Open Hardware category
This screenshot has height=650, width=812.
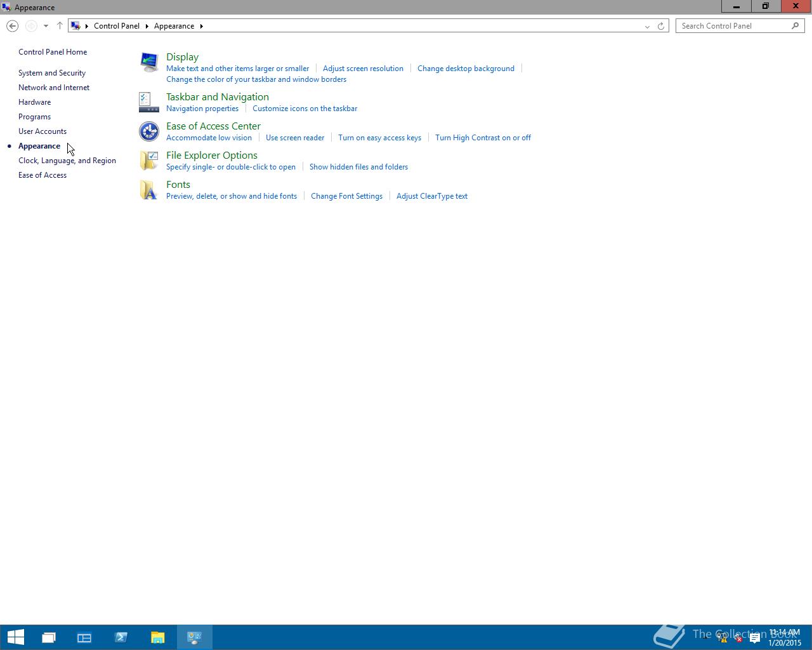pyautogui.click(x=35, y=102)
